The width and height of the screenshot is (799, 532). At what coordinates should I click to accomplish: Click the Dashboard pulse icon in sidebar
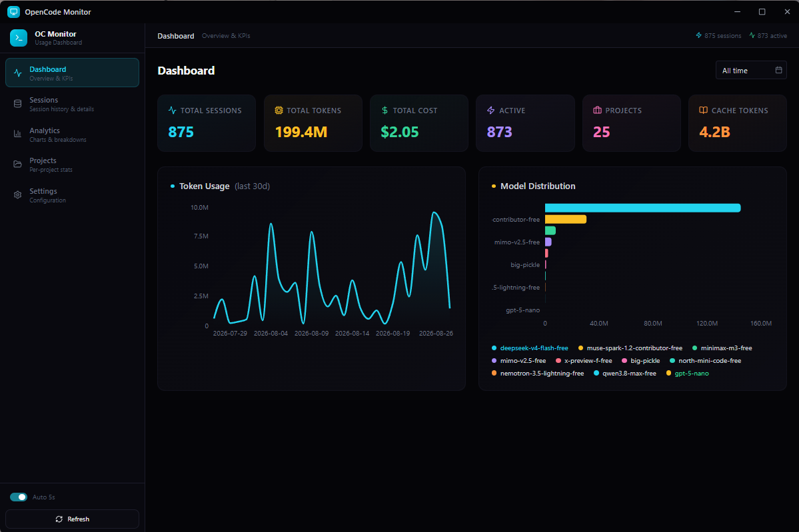18,73
